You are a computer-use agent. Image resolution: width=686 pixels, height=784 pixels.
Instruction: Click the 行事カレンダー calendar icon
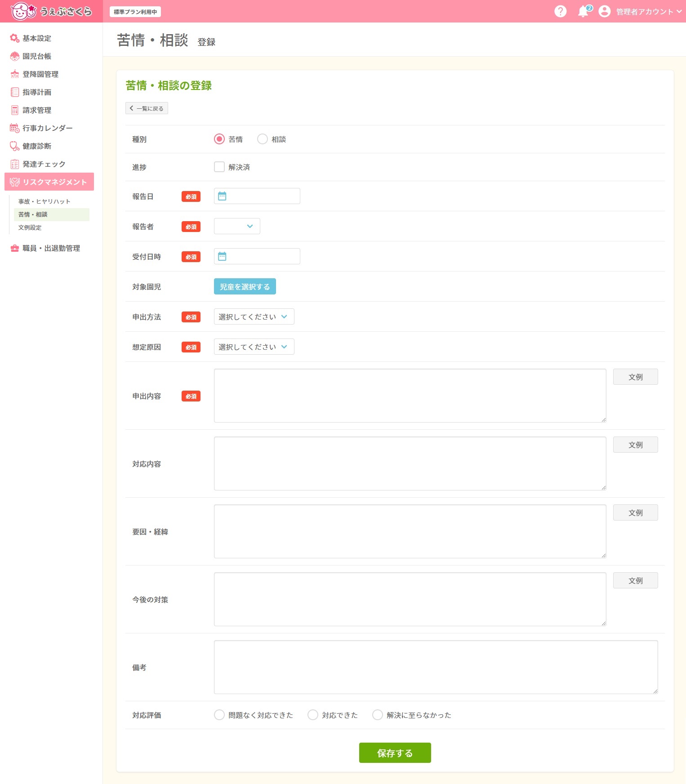15,128
